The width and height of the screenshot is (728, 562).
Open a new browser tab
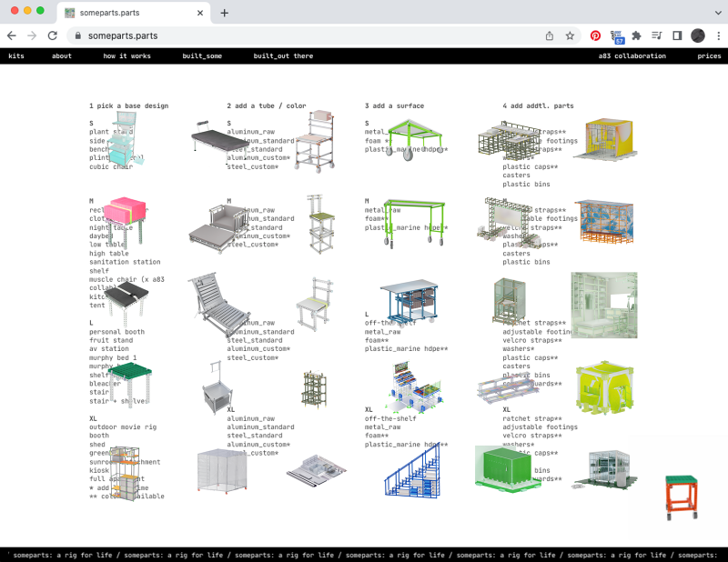(x=224, y=13)
